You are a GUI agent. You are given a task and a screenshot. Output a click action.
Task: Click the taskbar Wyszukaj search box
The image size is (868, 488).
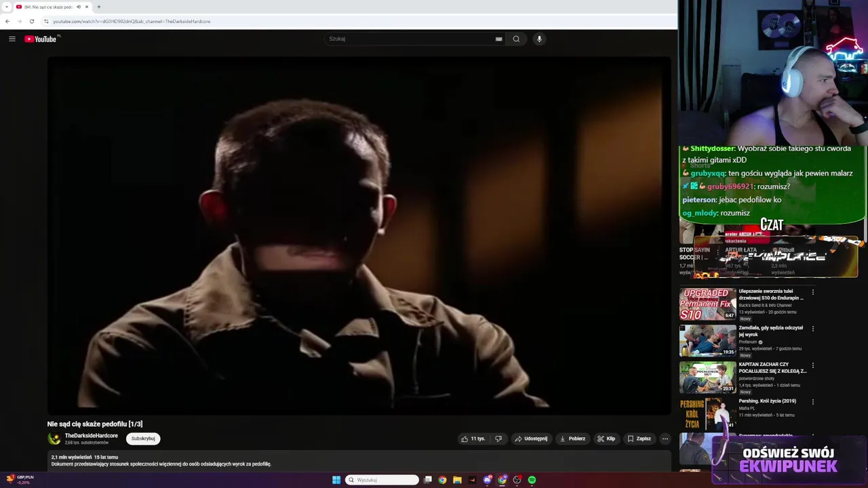tap(382, 480)
